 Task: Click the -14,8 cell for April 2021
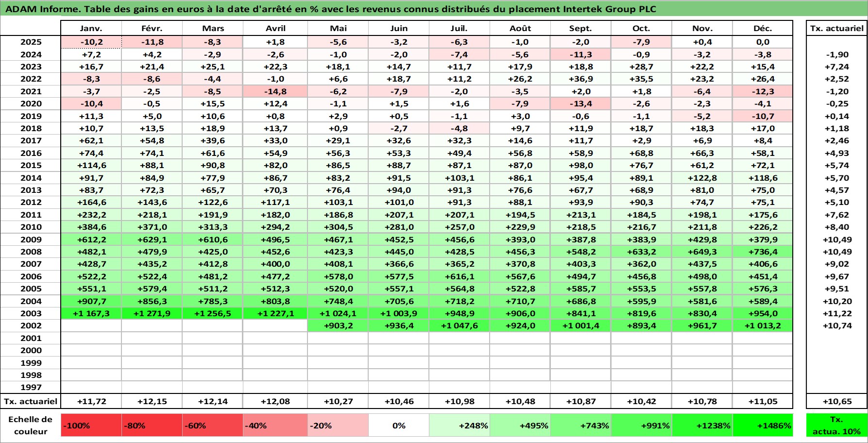(x=275, y=91)
